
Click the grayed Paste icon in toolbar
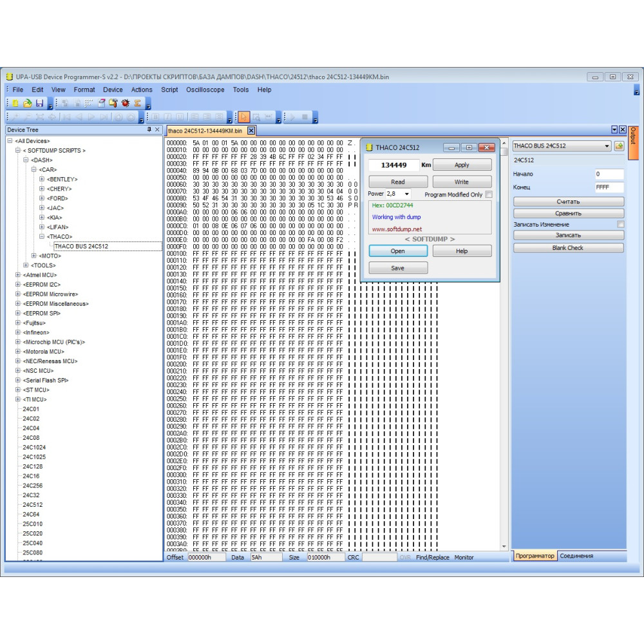(x=77, y=103)
